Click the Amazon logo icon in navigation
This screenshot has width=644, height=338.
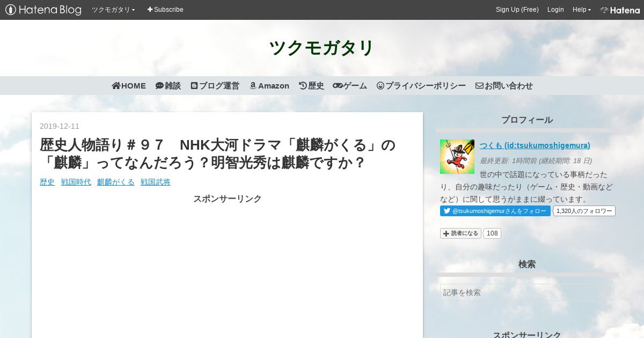[253, 86]
